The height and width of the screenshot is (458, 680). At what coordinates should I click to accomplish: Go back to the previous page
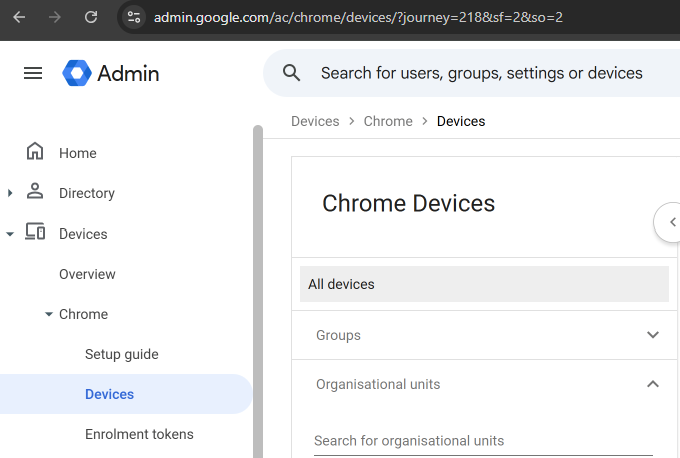[20, 17]
